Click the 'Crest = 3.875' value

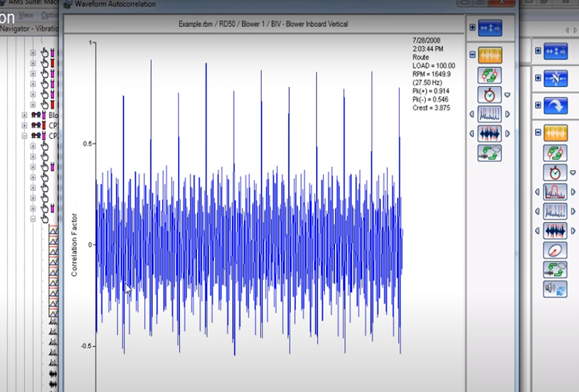point(431,108)
